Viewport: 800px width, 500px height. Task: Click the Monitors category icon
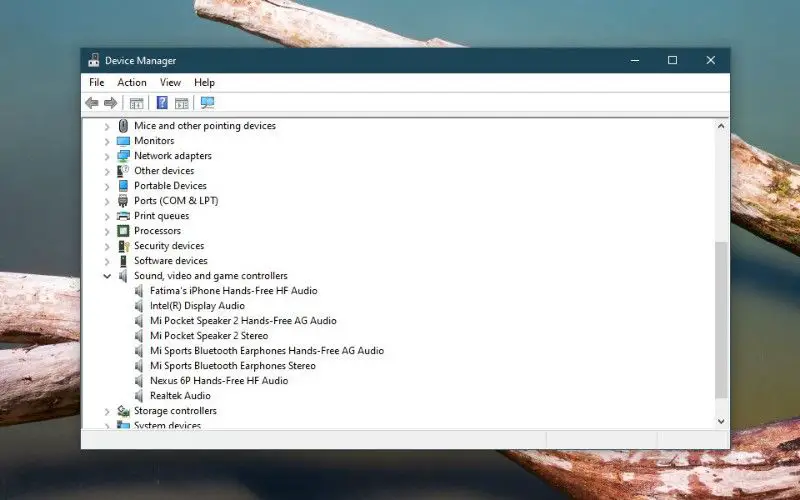123,141
